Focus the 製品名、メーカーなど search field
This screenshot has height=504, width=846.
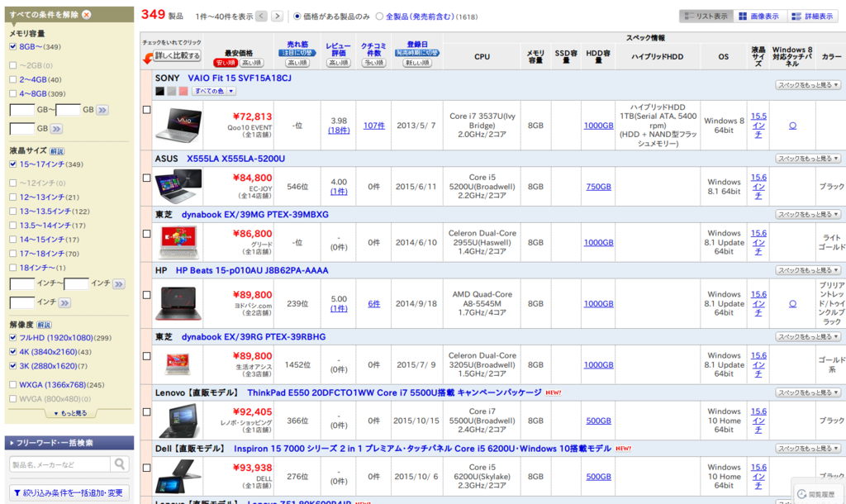coord(59,464)
